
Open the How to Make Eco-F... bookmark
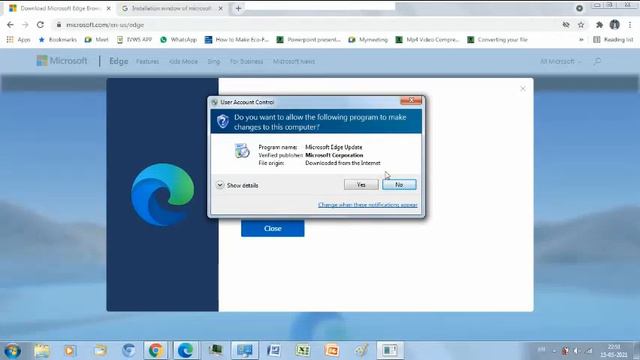237,40
